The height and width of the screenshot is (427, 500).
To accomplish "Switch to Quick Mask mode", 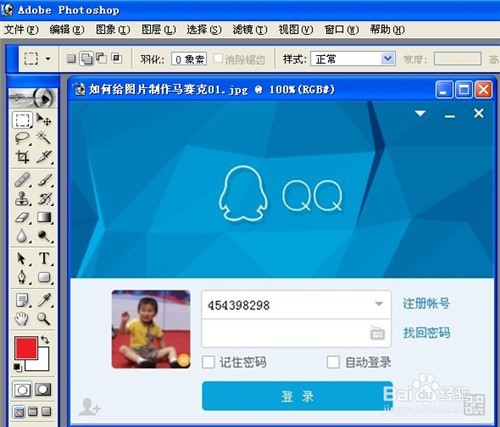I will tap(43, 389).
